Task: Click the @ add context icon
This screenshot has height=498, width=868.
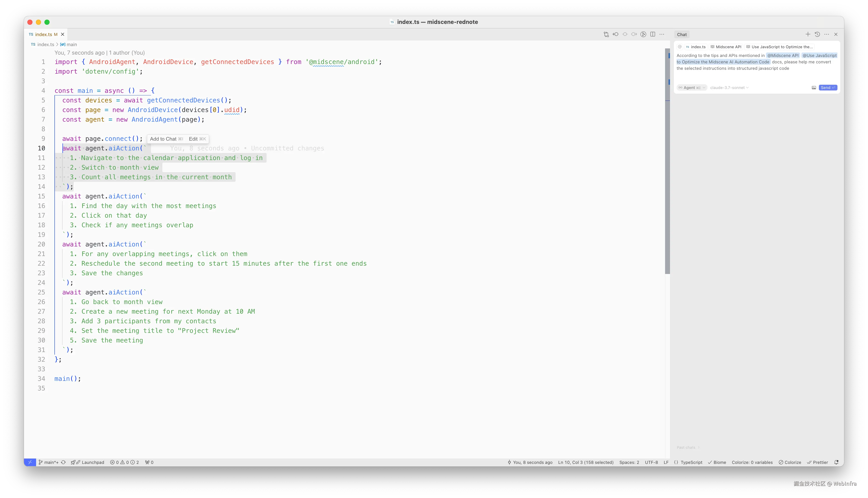Action: pos(680,47)
